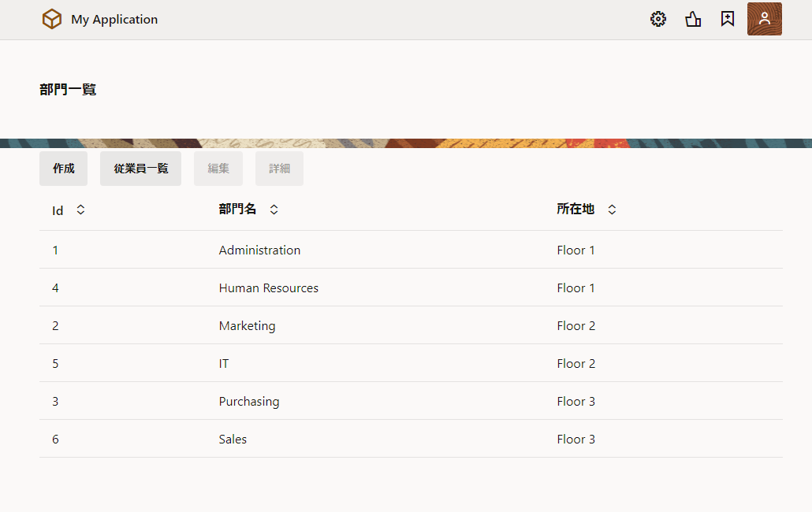This screenshot has width=812, height=512.
Task: Open the 従業員一覧 page button
Action: (x=140, y=169)
